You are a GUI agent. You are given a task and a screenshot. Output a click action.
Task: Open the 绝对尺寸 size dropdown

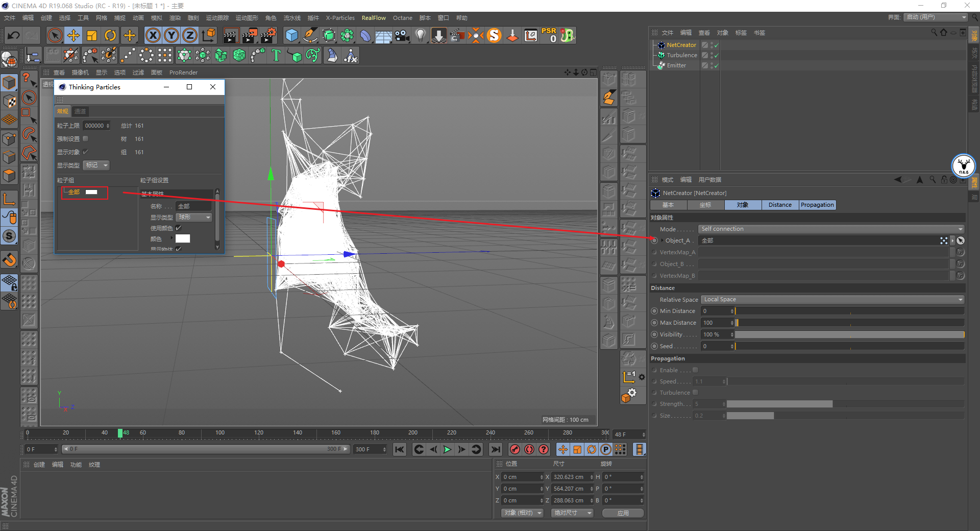(x=572, y=513)
